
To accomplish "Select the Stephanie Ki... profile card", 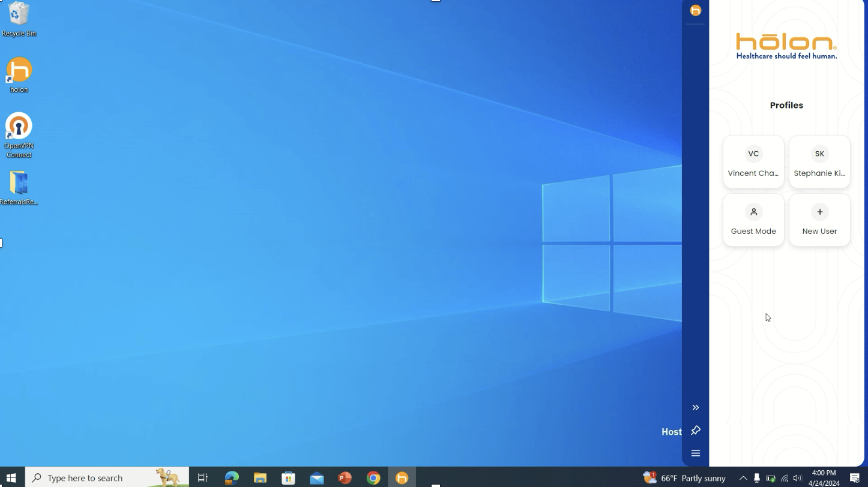I will pos(819,162).
